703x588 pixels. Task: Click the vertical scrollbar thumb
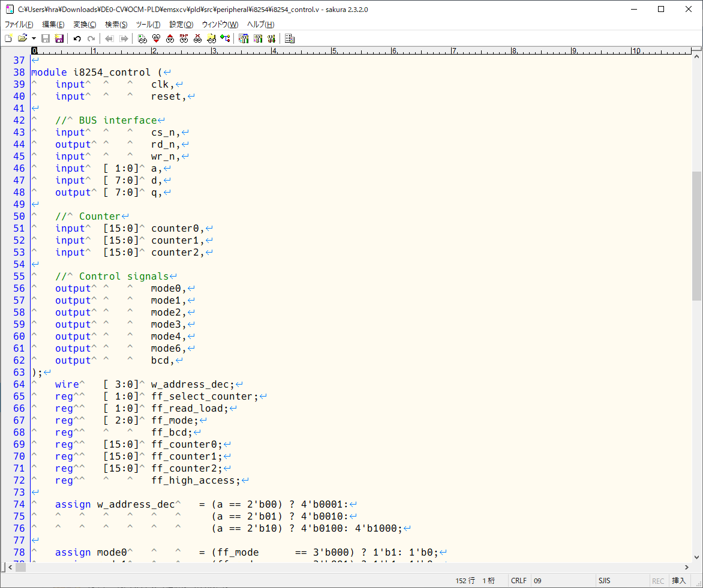696,235
